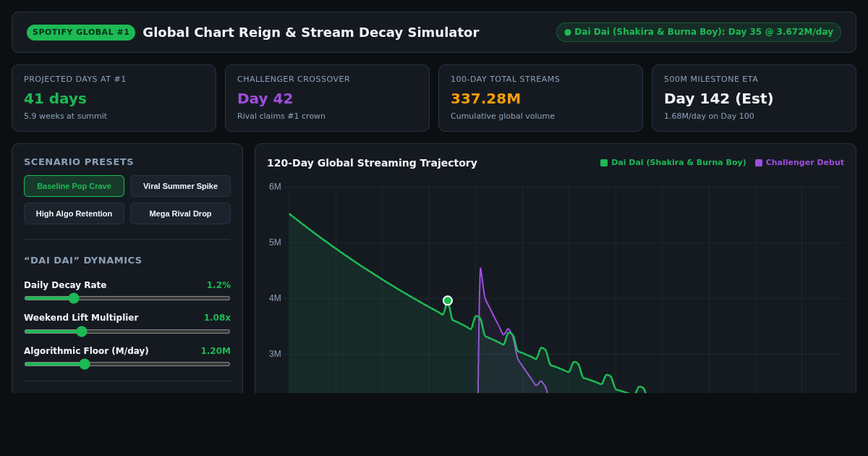
Task: Select the Viral Summer Spike preset
Action: tap(180, 186)
